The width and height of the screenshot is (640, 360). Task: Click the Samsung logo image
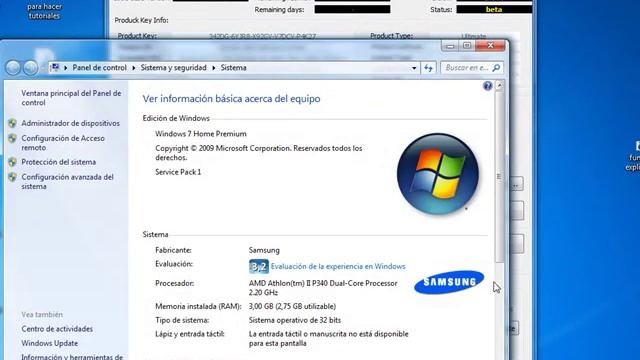(x=449, y=282)
